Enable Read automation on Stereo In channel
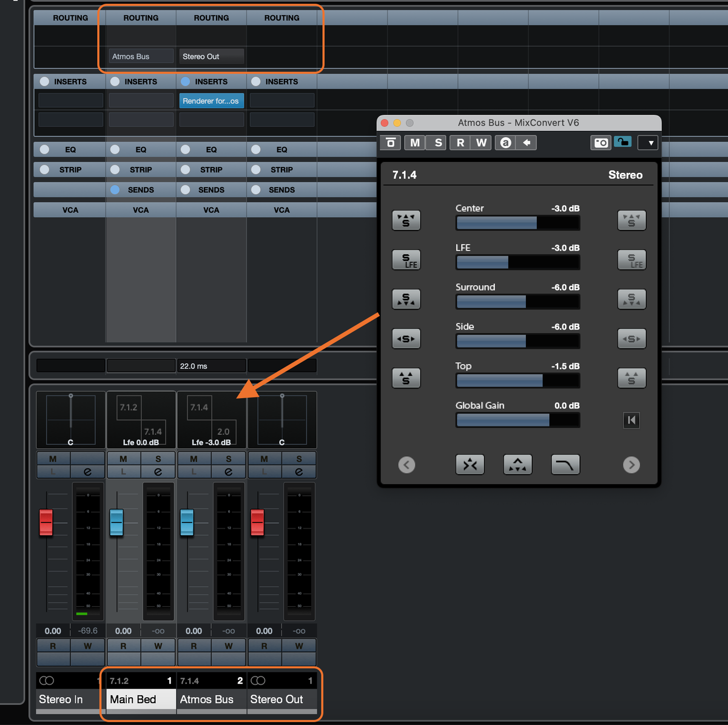 click(53, 646)
